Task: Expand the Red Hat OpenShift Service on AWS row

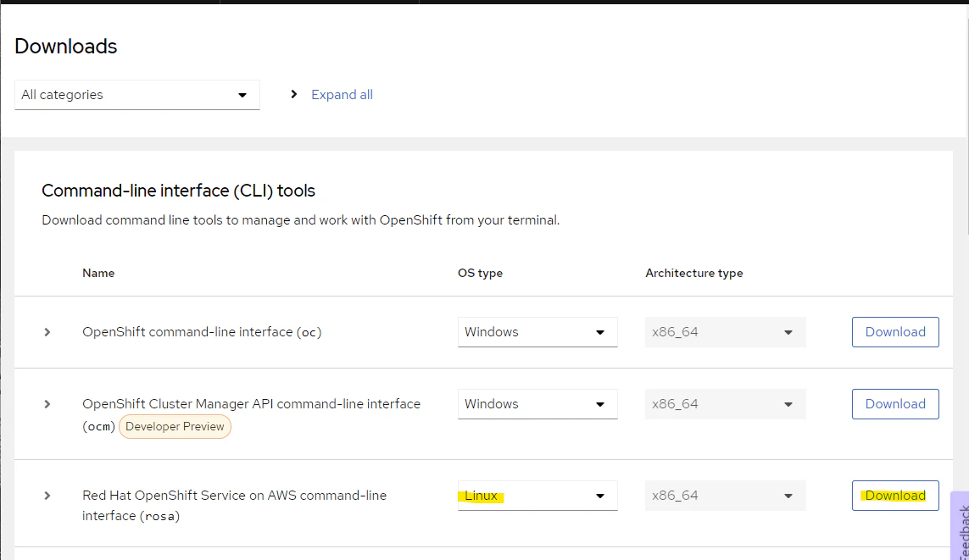Action: 47,496
